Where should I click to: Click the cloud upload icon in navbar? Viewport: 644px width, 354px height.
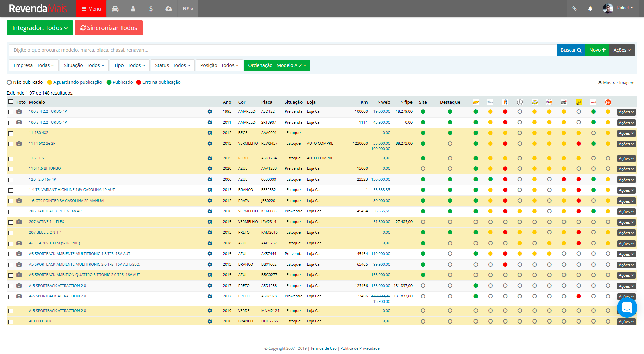click(x=169, y=8)
